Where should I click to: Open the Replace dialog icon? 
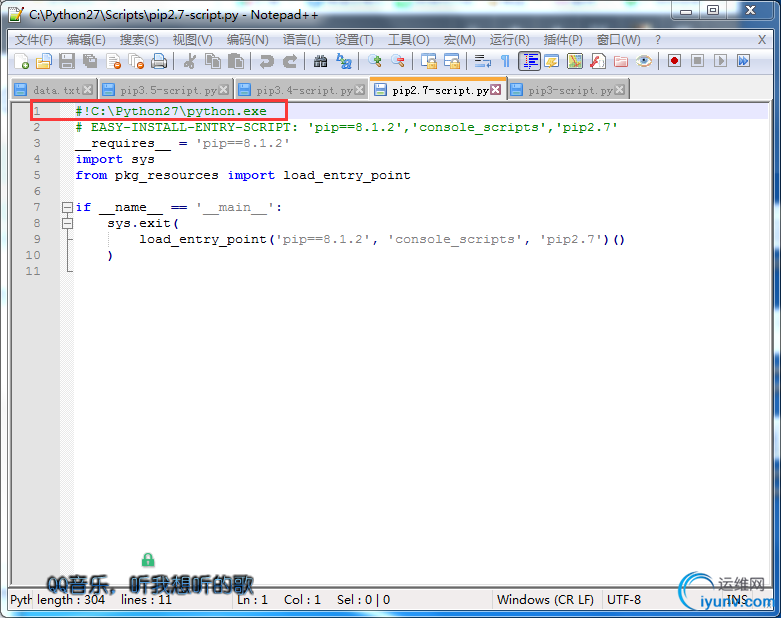tap(344, 61)
